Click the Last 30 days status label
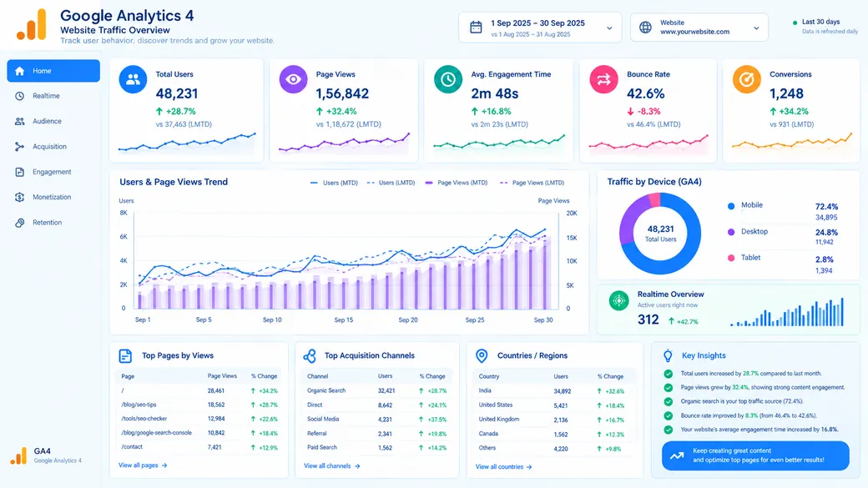868x488 pixels. click(820, 23)
